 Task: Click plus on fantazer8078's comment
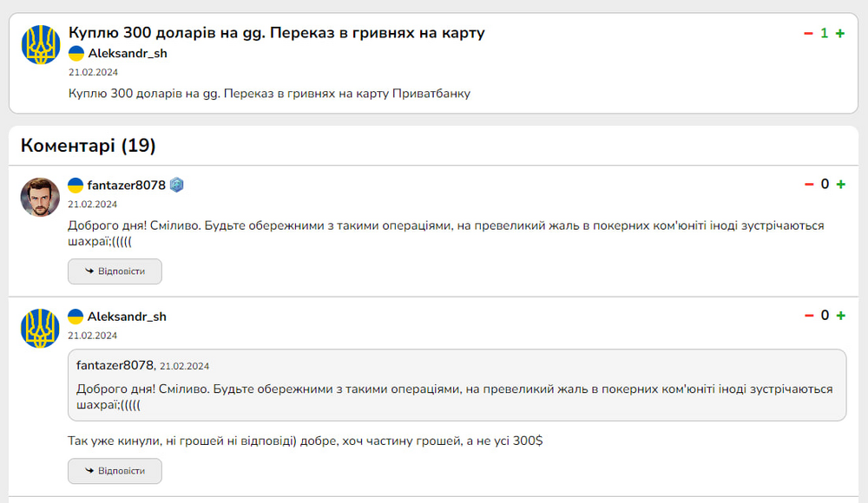[840, 185]
